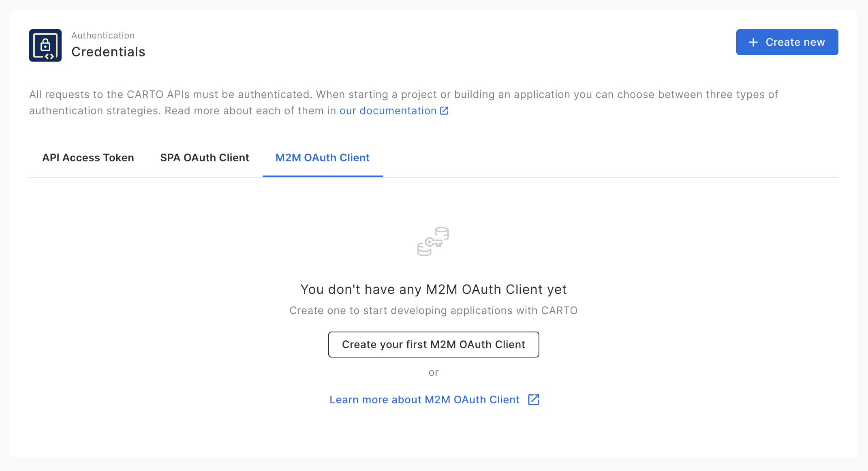Follow Learn more about M2M OAuth Client link
This screenshot has width=868, height=471.
[424, 400]
